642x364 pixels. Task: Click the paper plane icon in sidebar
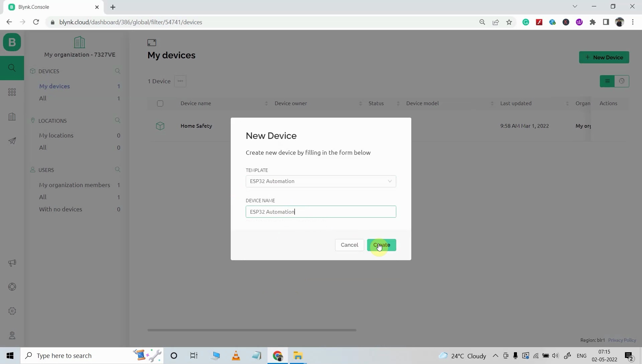tap(12, 141)
